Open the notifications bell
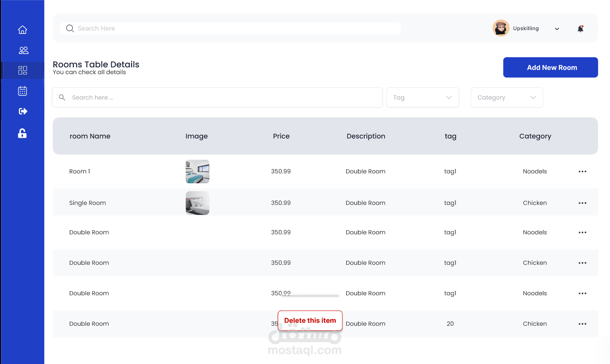Viewport: 610px width, 364px height. coord(581,28)
